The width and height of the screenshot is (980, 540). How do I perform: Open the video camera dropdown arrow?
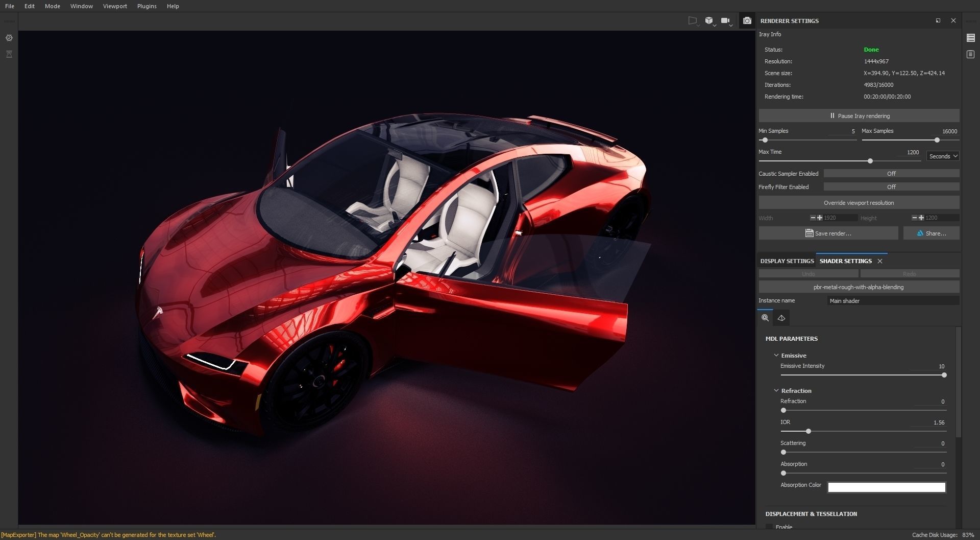731,25
